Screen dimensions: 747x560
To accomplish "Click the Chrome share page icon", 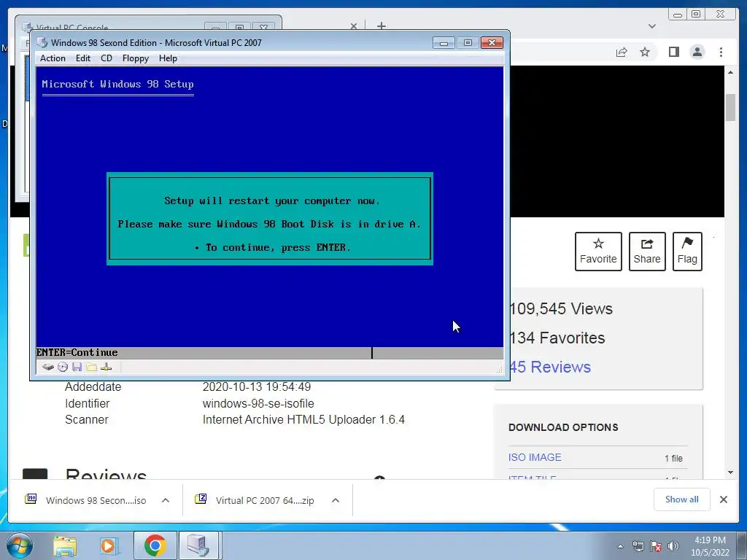I will pyautogui.click(x=622, y=52).
